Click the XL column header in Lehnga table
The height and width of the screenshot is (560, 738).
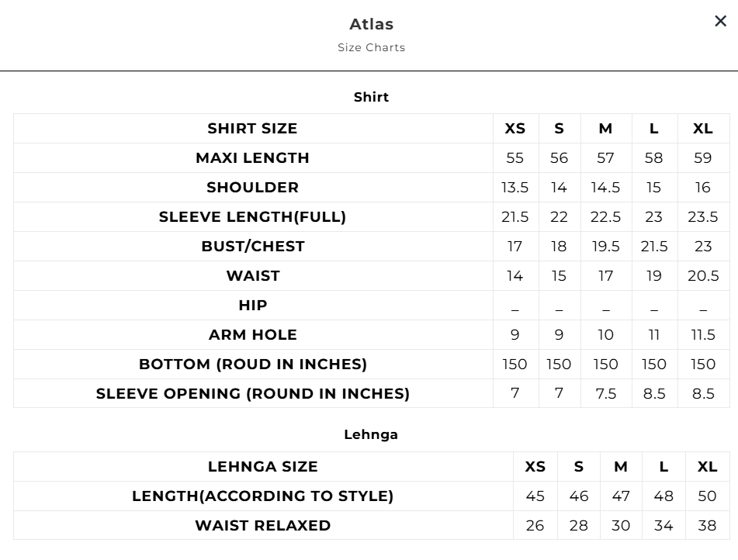706,467
